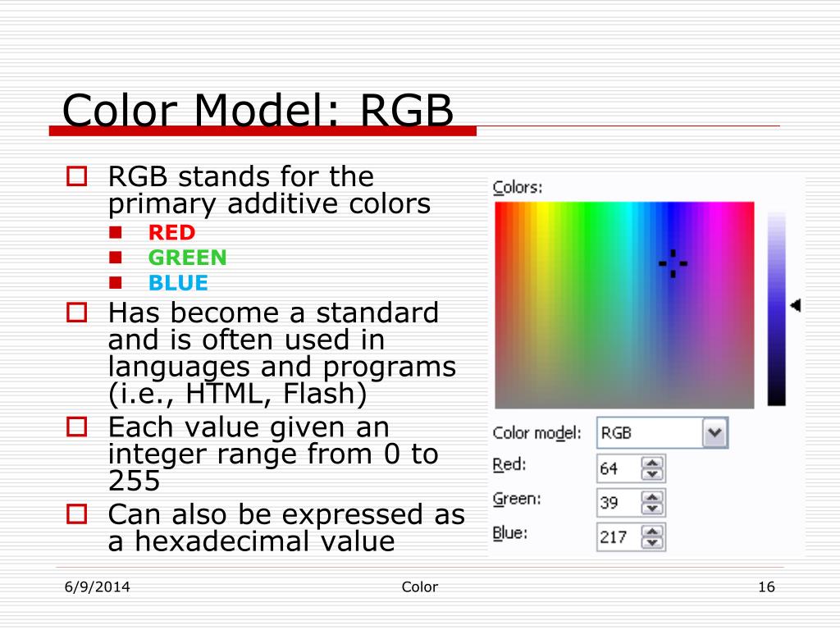Click the 'Green:' label
This screenshot has height=630, width=840.
point(517,498)
